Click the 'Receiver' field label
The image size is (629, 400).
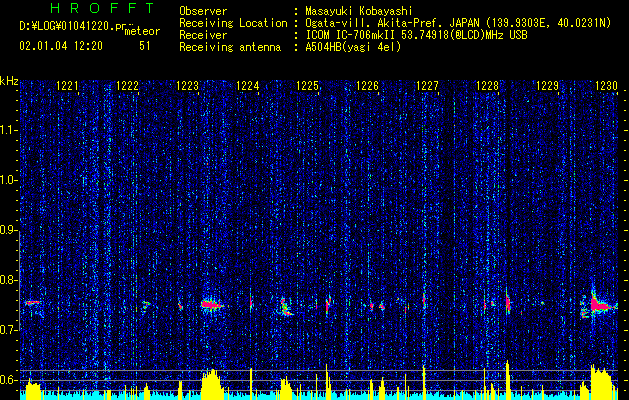[x=203, y=35]
